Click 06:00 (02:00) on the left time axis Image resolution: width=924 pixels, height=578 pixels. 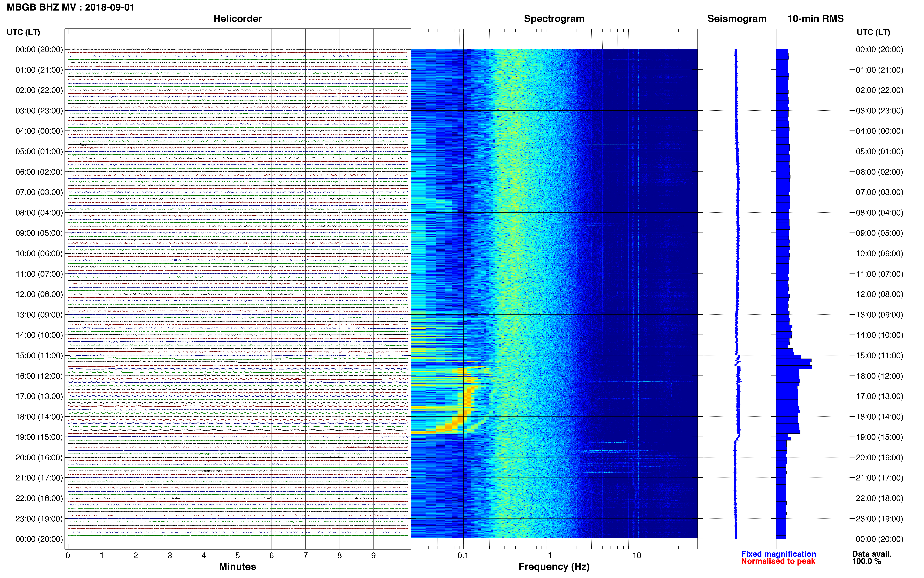tap(39, 172)
